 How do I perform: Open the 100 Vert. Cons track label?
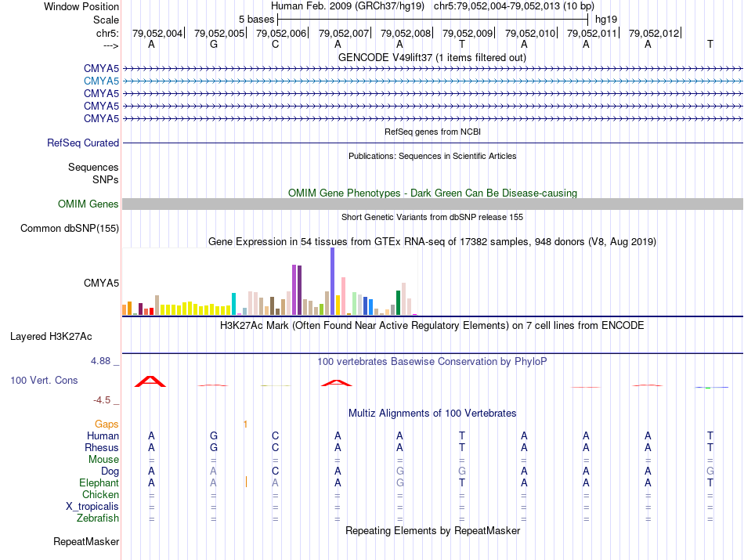(44, 380)
